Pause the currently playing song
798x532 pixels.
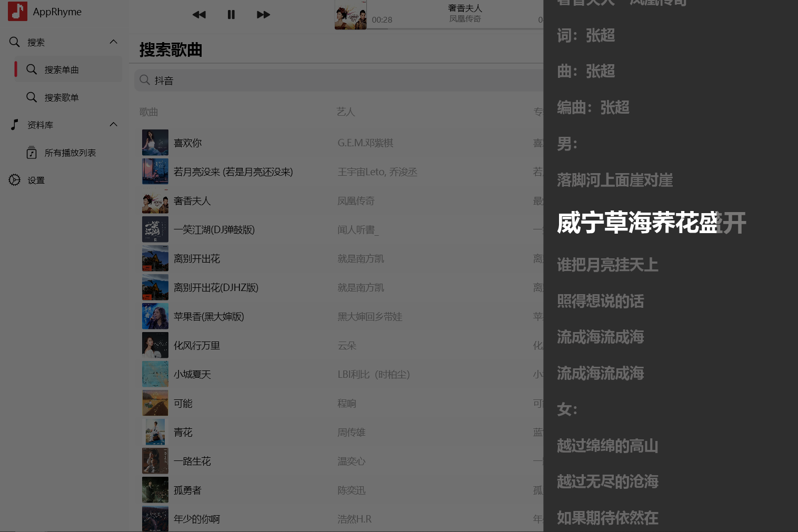pyautogui.click(x=231, y=15)
